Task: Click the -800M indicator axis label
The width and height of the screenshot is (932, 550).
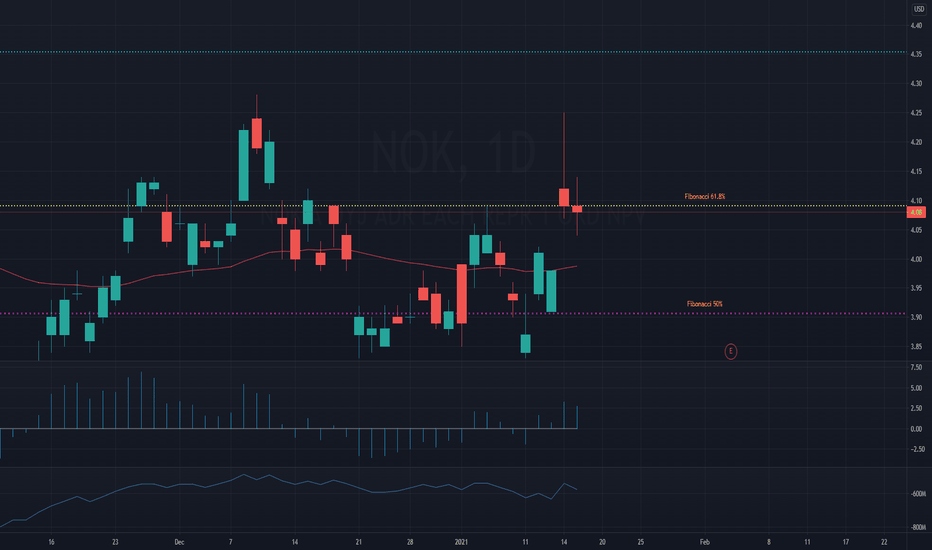Action: (918, 527)
